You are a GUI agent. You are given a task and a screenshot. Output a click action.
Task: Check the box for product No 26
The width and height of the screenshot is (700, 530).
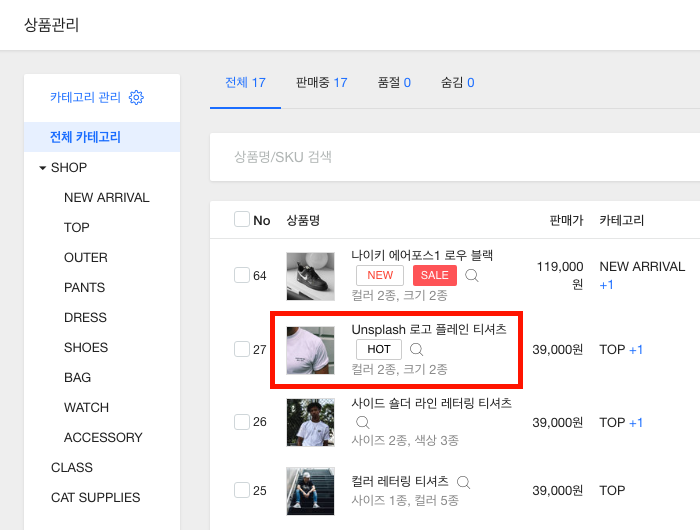[x=242, y=422]
